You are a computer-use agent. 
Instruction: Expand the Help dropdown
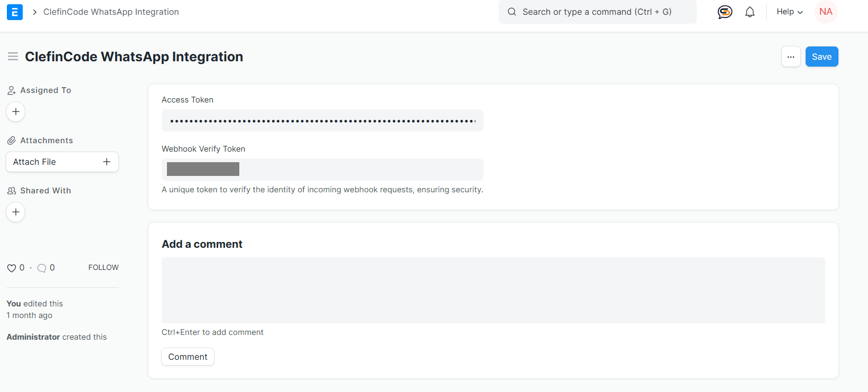pyautogui.click(x=789, y=12)
